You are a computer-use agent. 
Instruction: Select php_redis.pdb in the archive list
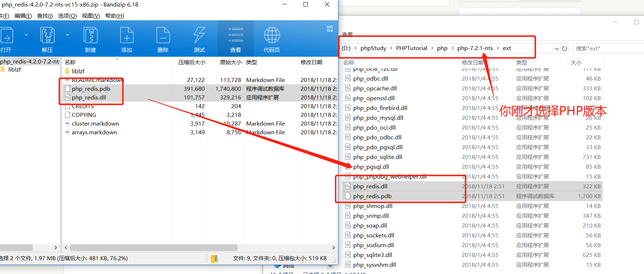(x=91, y=89)
